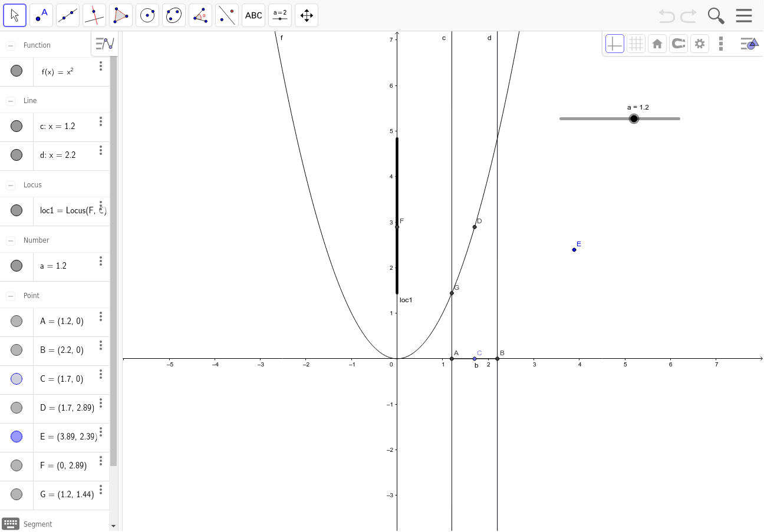Select the Move Graphics View tool

[306, 15]
